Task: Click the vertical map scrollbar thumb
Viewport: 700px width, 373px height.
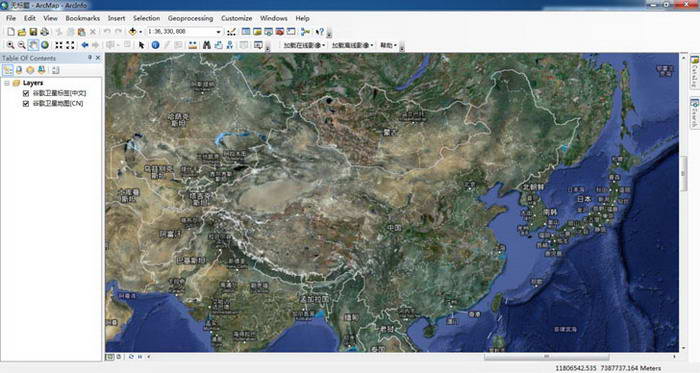Action: pyautogui.click(x=683, y=174)
